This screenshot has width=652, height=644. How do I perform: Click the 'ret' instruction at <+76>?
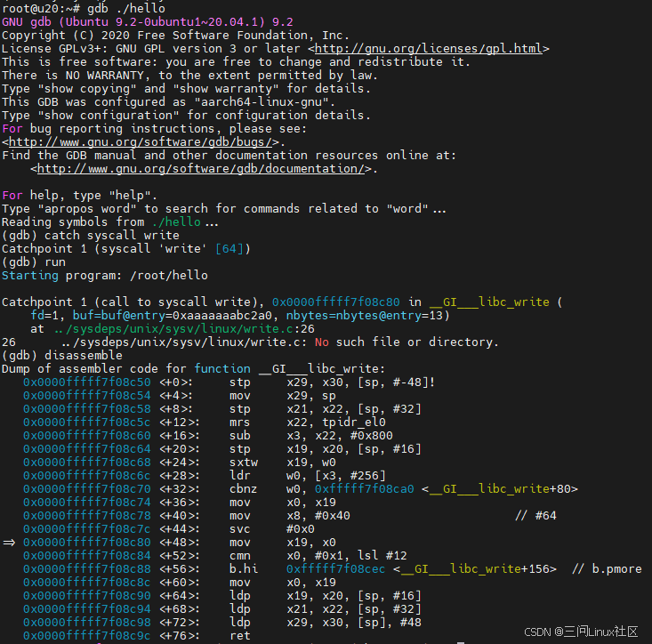point(240,635)
